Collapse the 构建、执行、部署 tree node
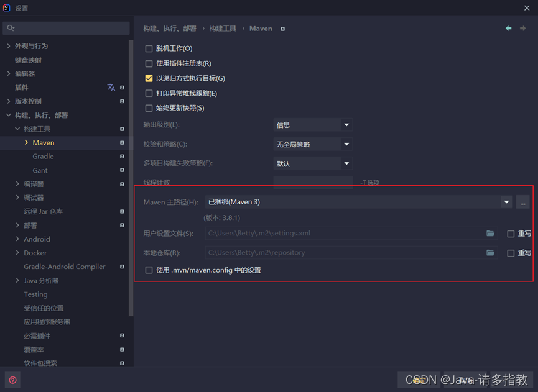 (x=9, y=115)
